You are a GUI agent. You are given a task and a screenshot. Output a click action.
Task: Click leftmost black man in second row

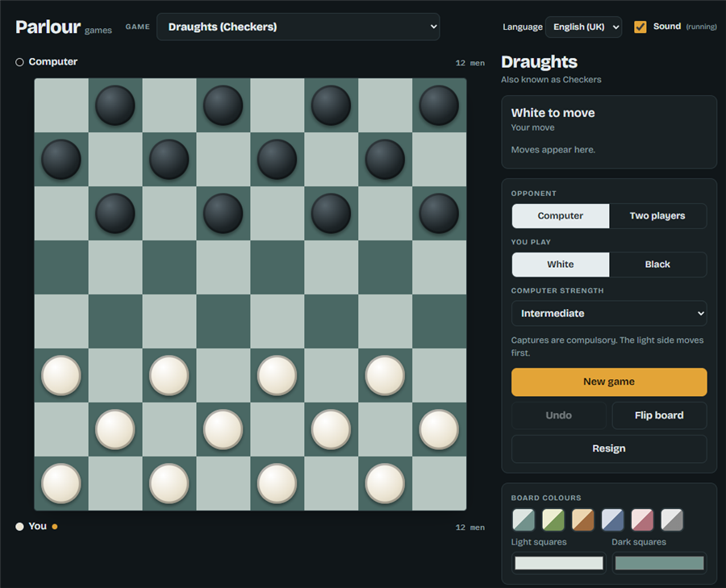pos(61,159)
